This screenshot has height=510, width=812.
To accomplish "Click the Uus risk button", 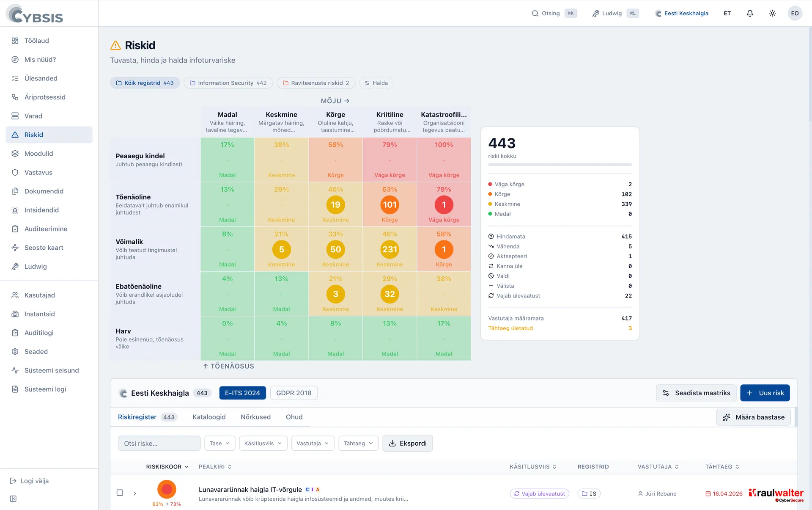I will click(x=765, y=393).
